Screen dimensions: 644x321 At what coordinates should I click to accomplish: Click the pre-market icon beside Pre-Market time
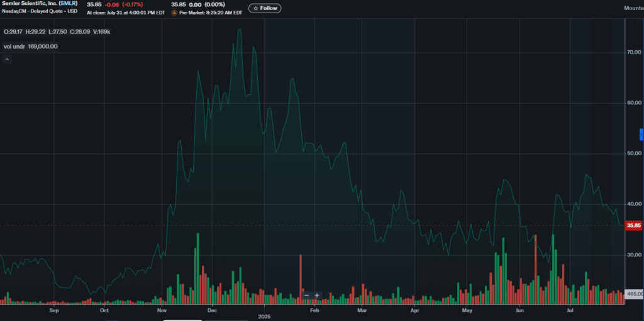174,12
